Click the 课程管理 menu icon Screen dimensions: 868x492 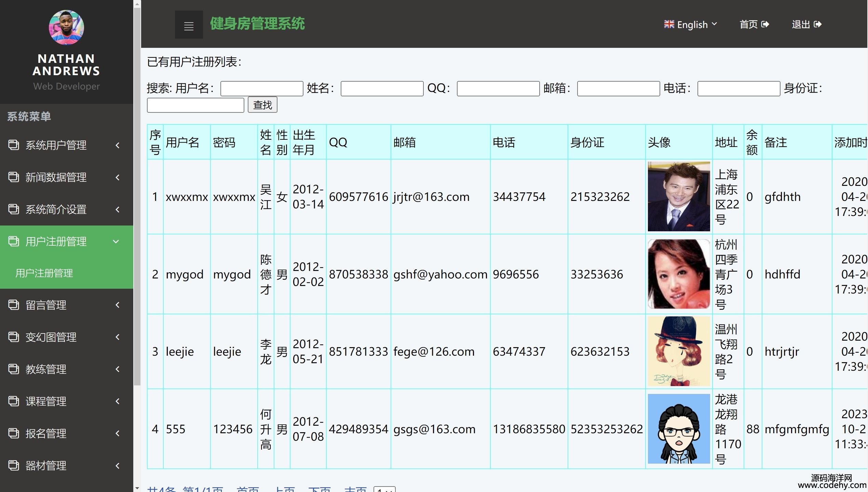14,401
